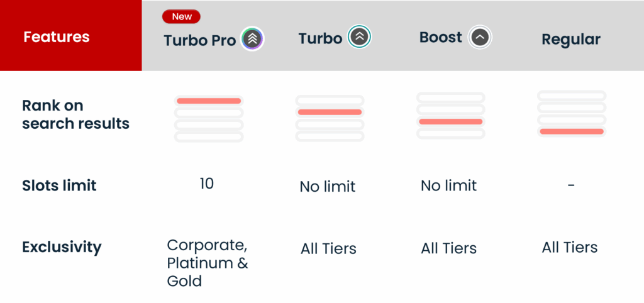Click the Slots limit row label
Viewport: 644px width, 303px height.
tap(59, 185)
